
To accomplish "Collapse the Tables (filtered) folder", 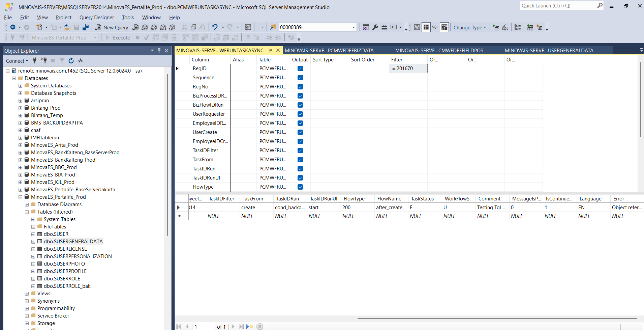I will pyautogui.click(x=27, y=212).
